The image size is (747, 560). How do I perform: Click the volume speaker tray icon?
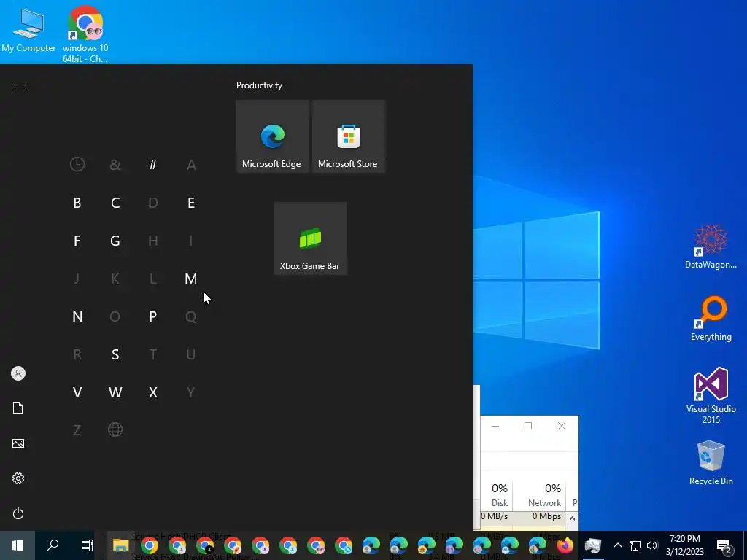(x=652, y=545)
